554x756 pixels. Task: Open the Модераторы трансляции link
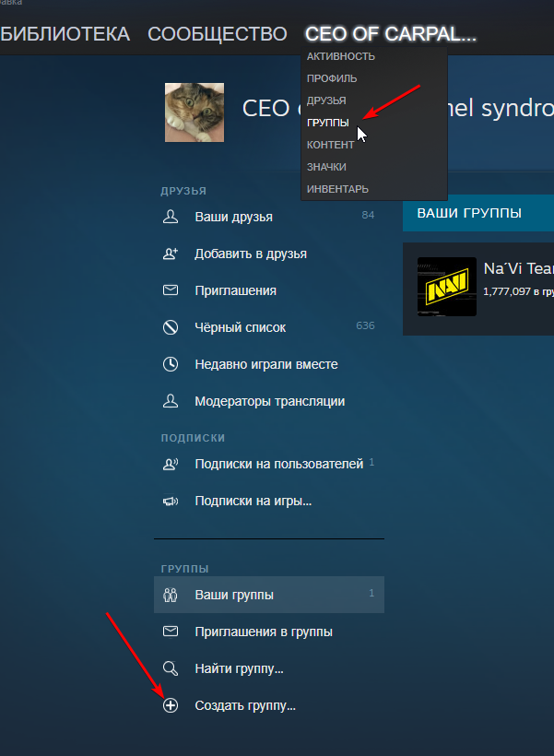pyautogui.click(x=269, y=401)
